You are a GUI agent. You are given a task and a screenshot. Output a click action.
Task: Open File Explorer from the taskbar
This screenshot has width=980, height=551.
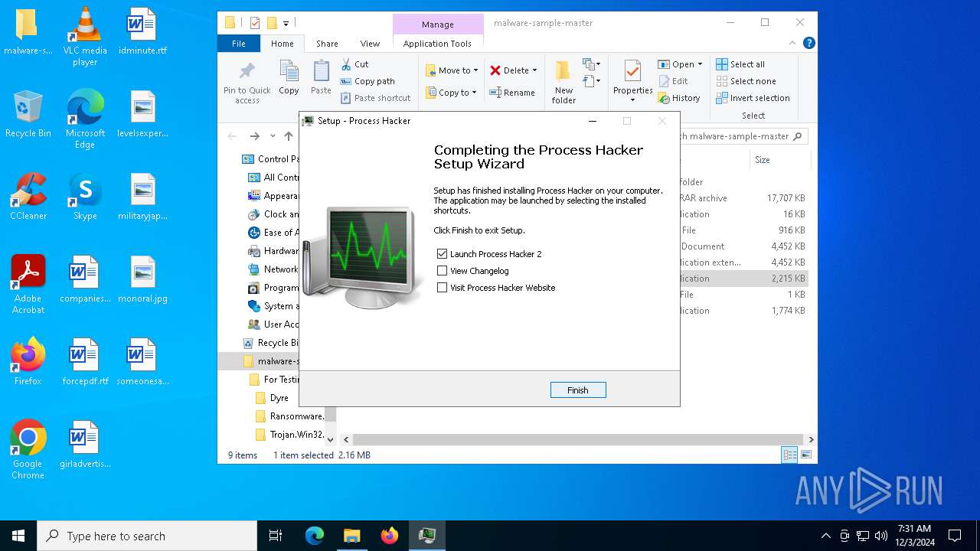point(352,536)
